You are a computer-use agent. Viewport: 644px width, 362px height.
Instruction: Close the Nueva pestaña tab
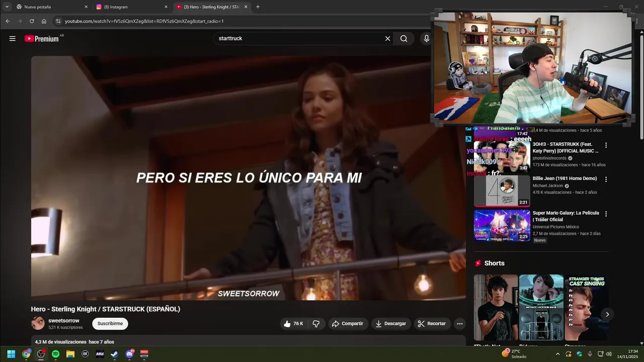click(86, 7)
